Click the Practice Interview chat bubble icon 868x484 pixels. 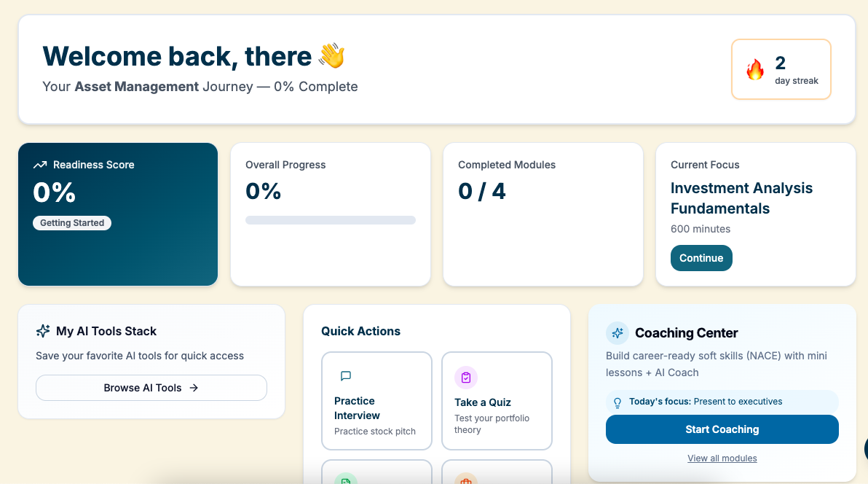(346, 376)
